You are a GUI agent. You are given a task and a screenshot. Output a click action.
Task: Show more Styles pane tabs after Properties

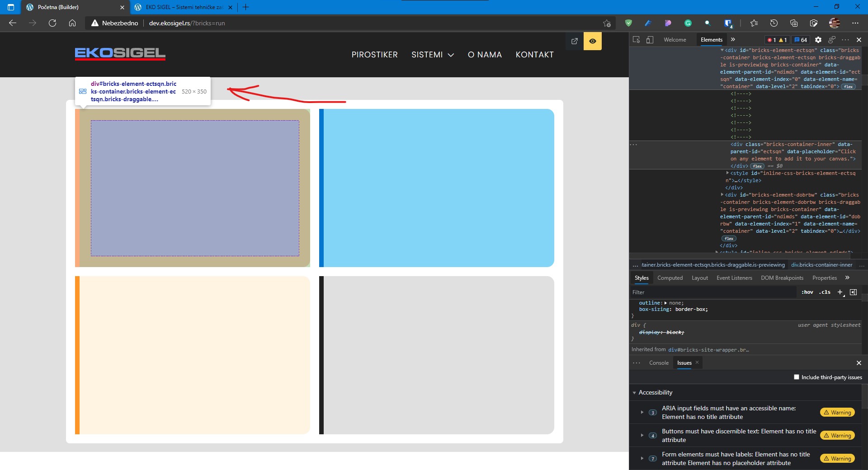tap(847, 278)
